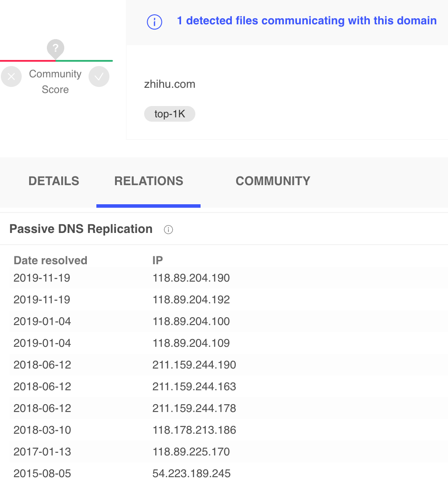Open the detected files communicating link

[306, 21]
